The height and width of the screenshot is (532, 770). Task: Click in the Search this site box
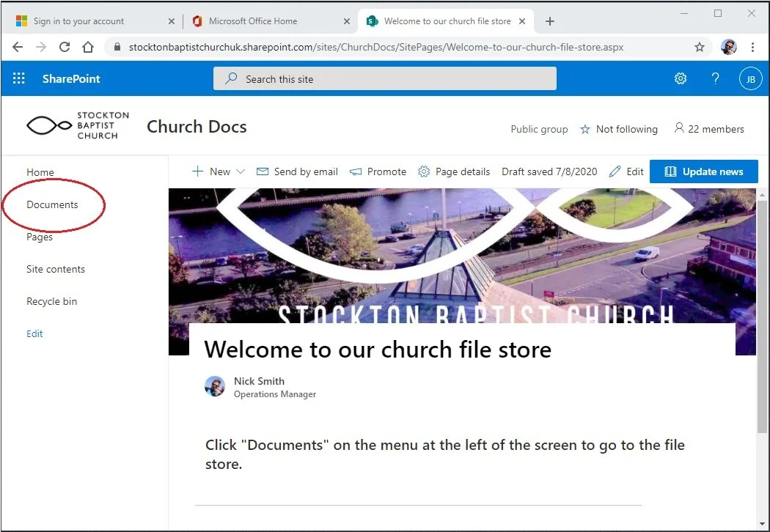(385, 78)
